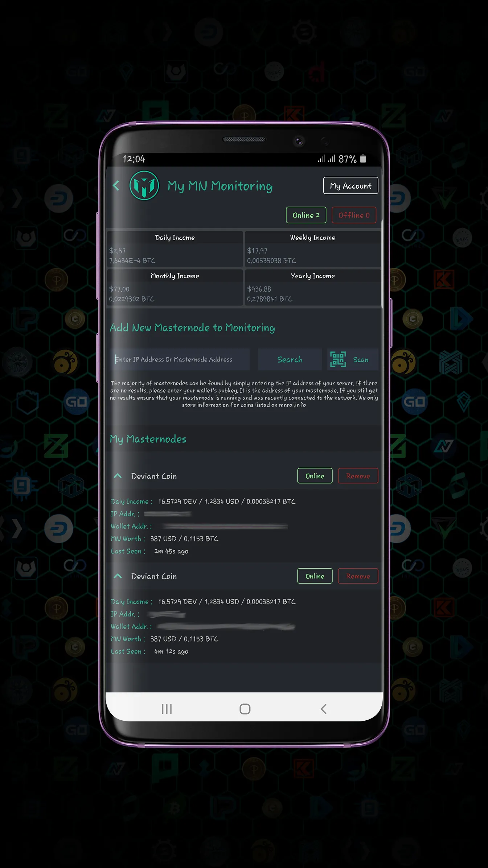The height and width of the screenshot is (868, 488).
Task: Click the 4m 12s ago Last Seen value
Action: 171,651
